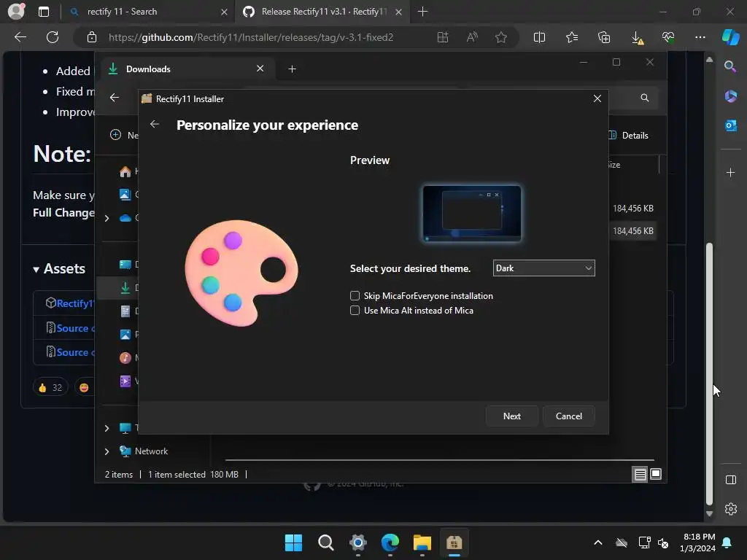
Task: Add thumbs up reaction with 32
Action: click(50, 387)
